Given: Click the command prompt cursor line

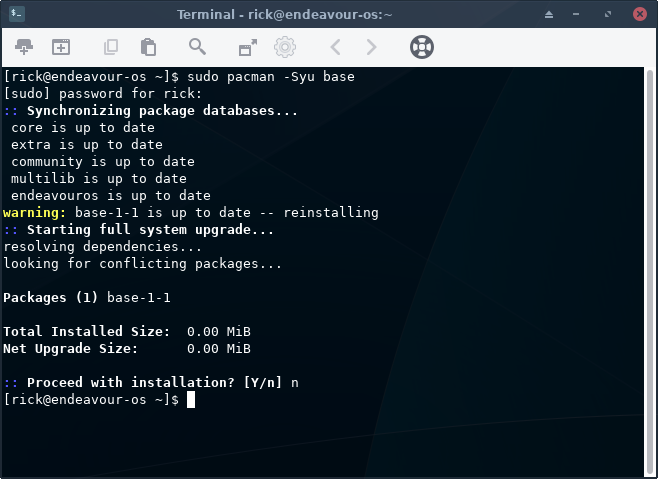Looking at the screenshot, I should tap(99, 400).
